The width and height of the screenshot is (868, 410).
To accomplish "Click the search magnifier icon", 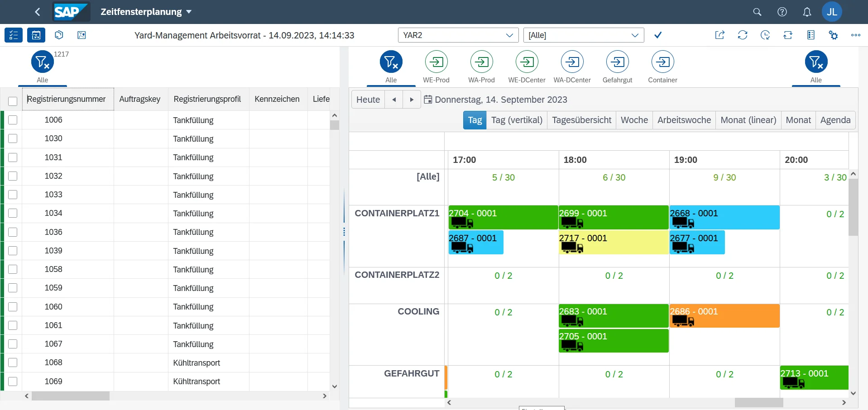I will click(x=757, y=12).
